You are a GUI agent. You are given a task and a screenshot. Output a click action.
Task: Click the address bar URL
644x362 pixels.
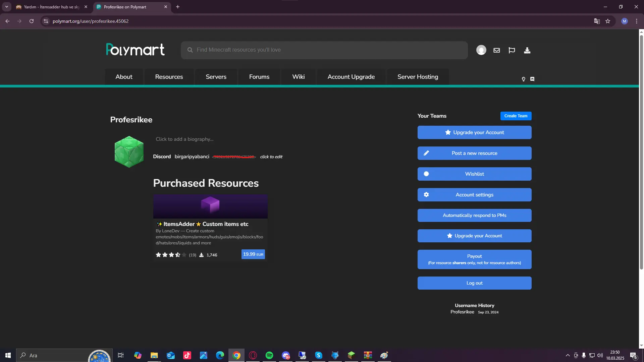[x=91, y=21]
